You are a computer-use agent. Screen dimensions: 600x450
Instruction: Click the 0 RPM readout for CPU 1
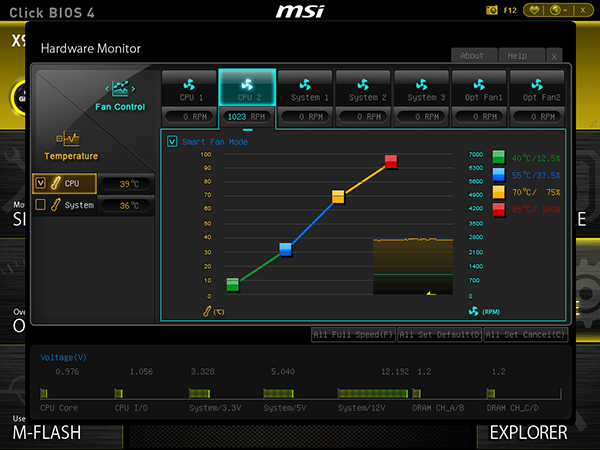tap(189, 117)
